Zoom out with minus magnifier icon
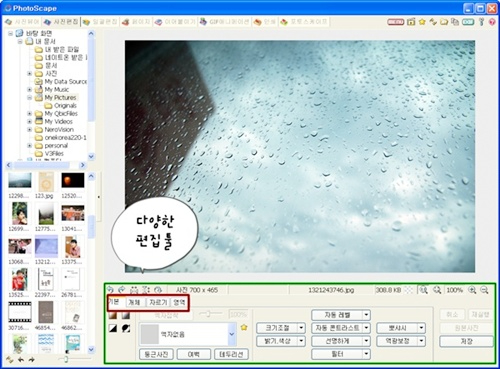The width and height of the screenshot is (500, 369). click(484, 290)
